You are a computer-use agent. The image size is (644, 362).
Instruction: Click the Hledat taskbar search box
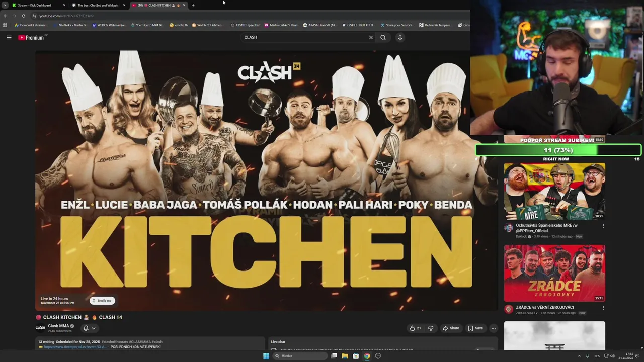coord(300,356)
